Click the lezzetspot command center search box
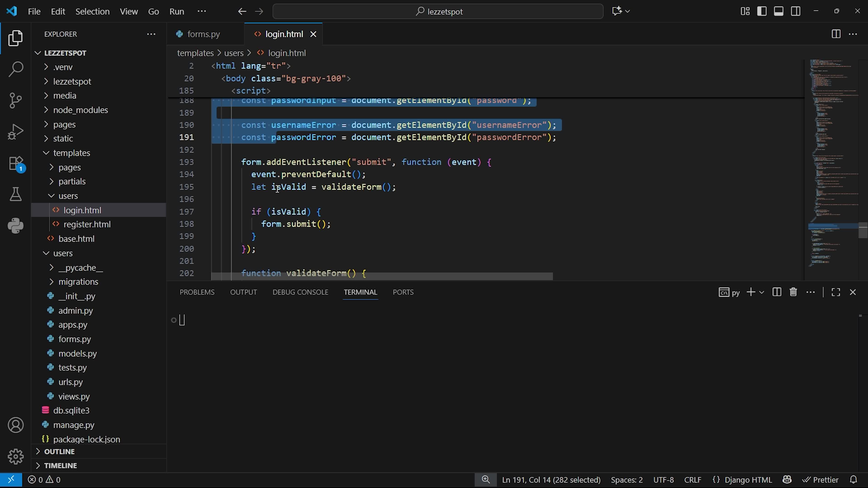868x488 pixels. tap(438, 12)
